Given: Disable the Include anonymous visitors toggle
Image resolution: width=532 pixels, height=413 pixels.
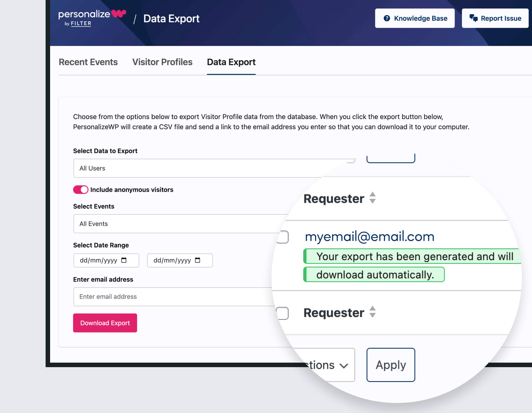Looking at the screenshot, I should click(x=80, y=189).
